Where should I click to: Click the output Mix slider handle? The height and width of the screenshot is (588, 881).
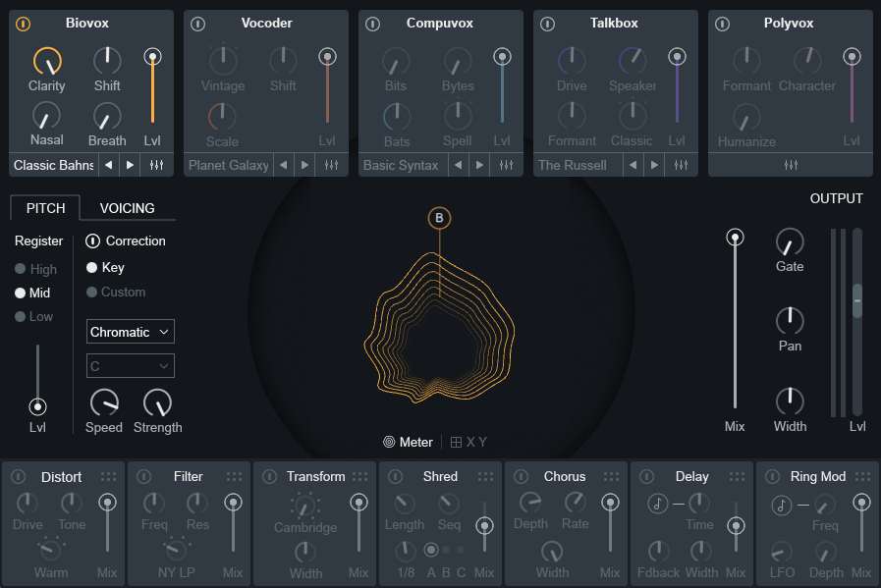(735, 238)
